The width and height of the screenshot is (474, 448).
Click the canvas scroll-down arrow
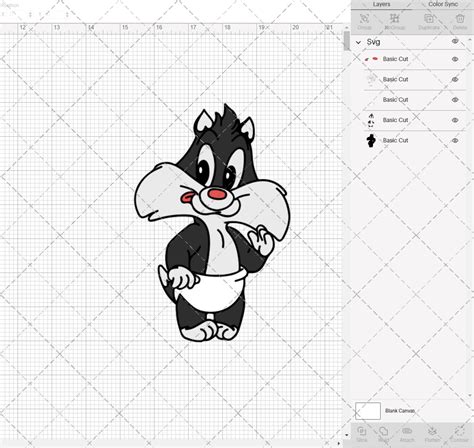pyautogui.click(x=347, y=435)
